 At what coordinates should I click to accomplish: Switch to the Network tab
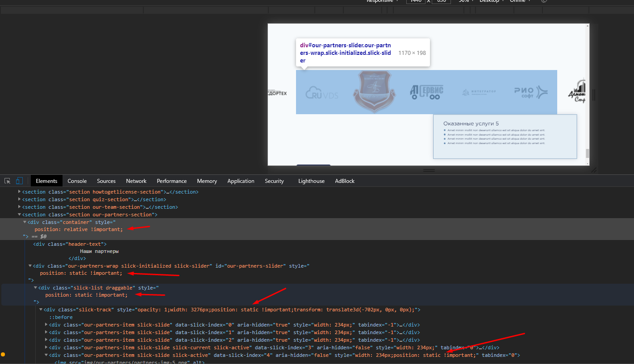(136, 181)
